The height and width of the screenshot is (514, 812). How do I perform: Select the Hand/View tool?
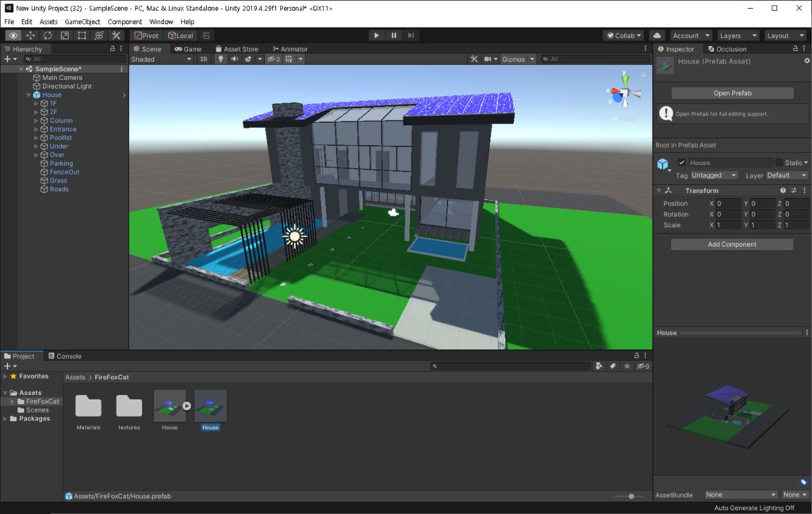(13, 35)
